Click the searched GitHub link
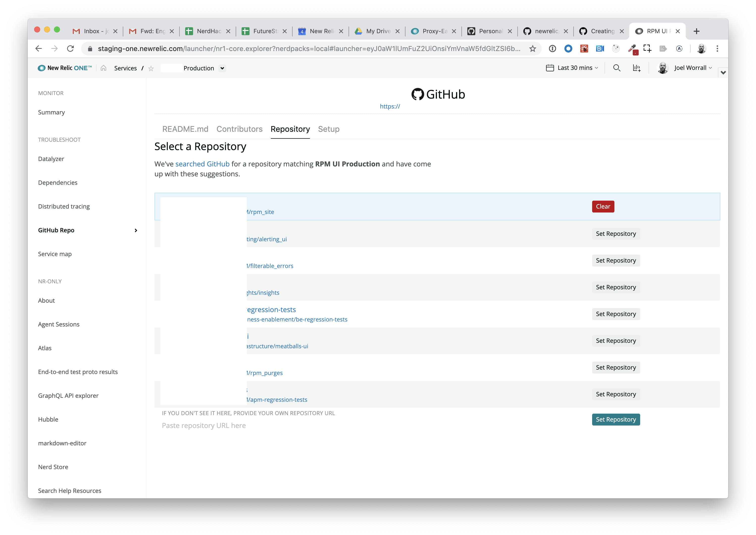The image size is (756, 535). tap(202, 164)
